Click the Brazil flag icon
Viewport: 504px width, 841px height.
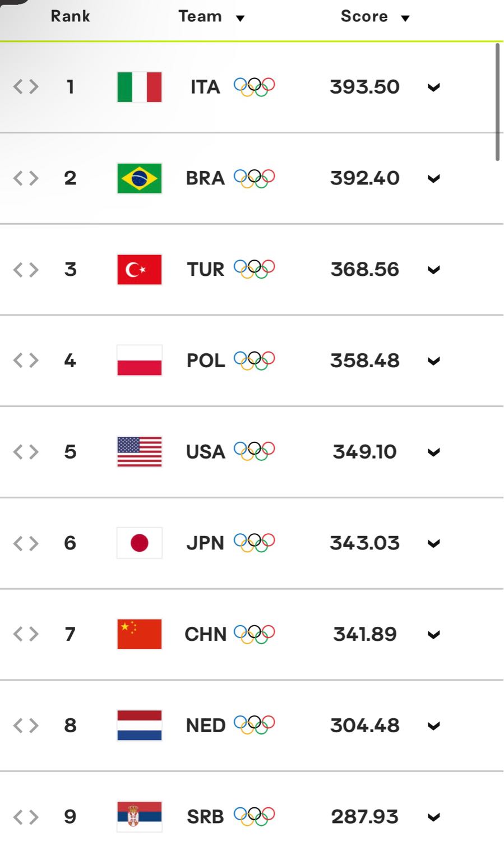(140, 178)
